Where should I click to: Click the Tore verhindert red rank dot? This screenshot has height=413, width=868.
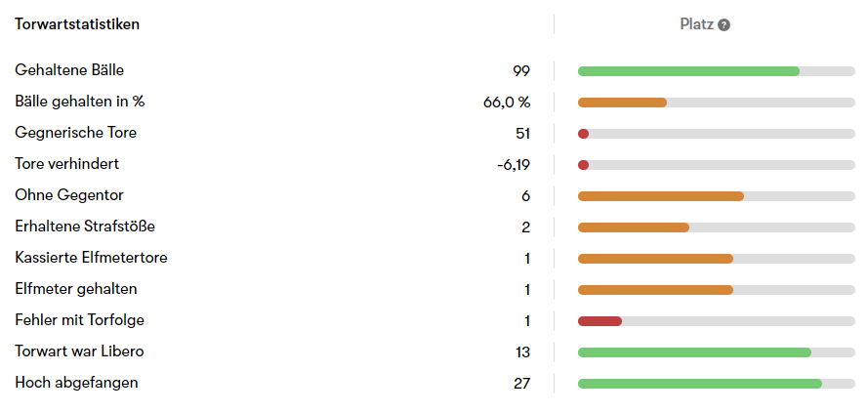(583, 165)
